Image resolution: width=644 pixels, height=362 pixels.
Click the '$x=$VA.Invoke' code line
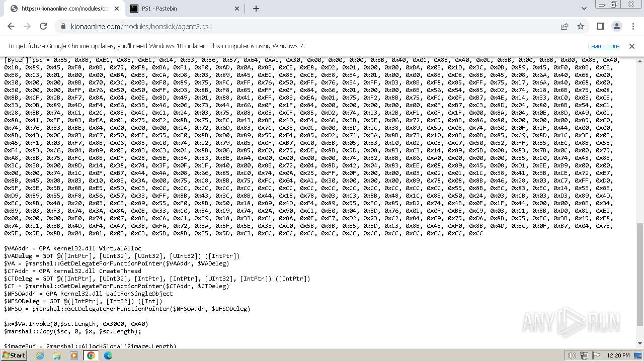[76, 324]
